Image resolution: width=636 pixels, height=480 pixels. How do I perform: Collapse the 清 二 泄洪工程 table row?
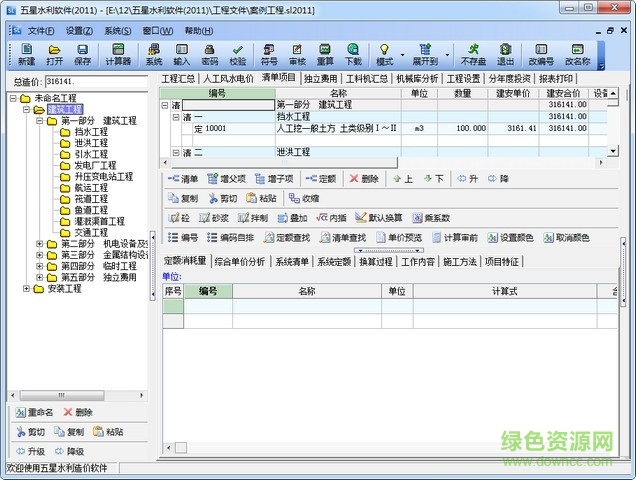176,153
